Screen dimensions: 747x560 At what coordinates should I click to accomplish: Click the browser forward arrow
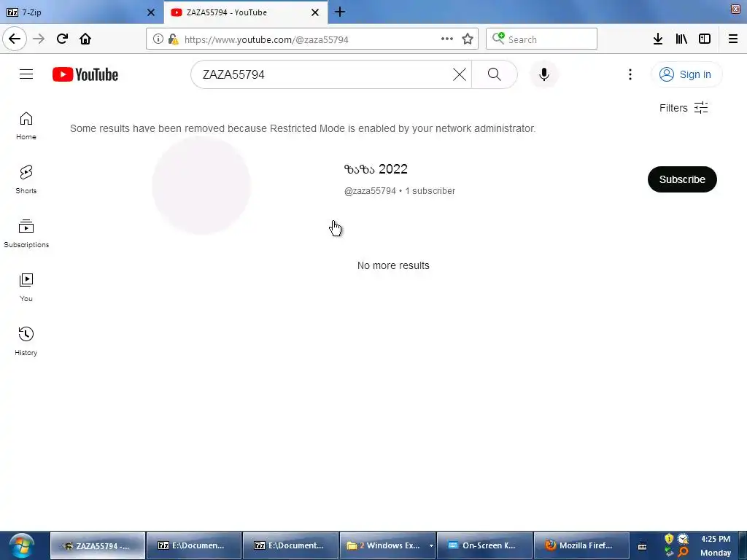[39, 39]
